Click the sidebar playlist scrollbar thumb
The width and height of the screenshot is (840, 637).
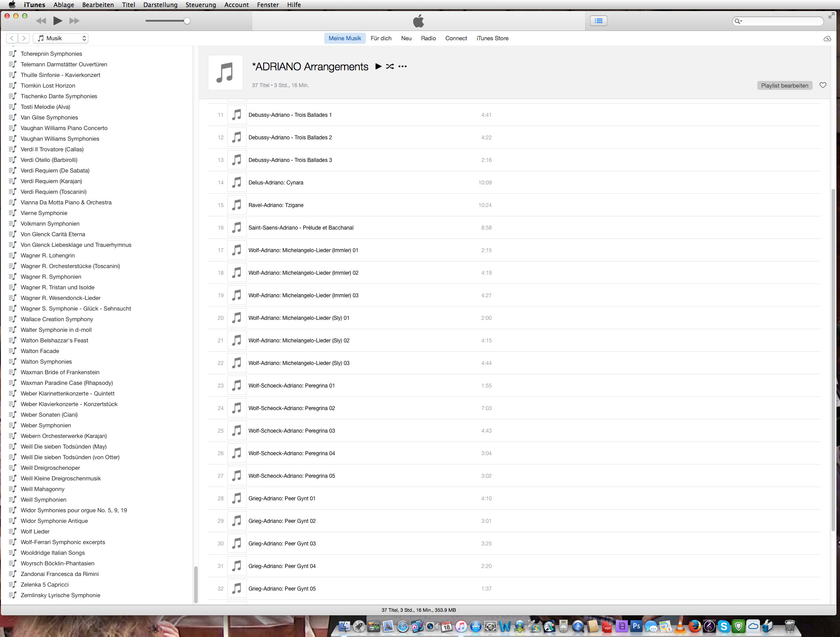(x=196, y=585)
